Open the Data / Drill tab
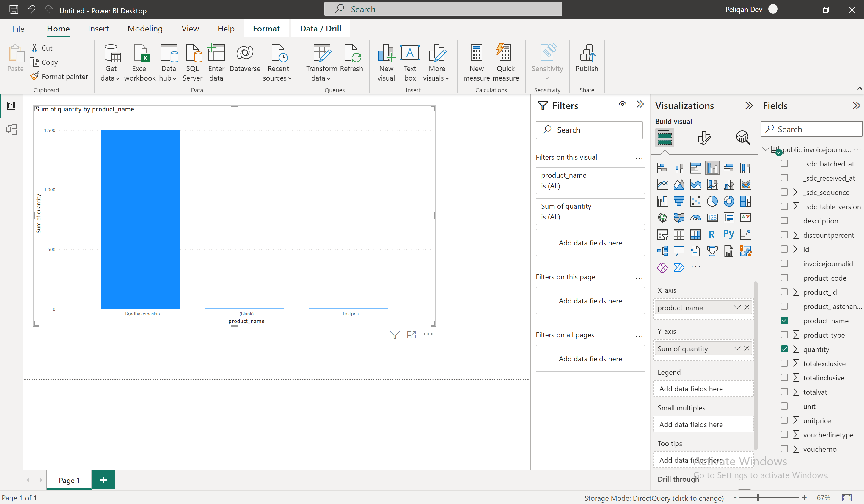 [321, 29]
